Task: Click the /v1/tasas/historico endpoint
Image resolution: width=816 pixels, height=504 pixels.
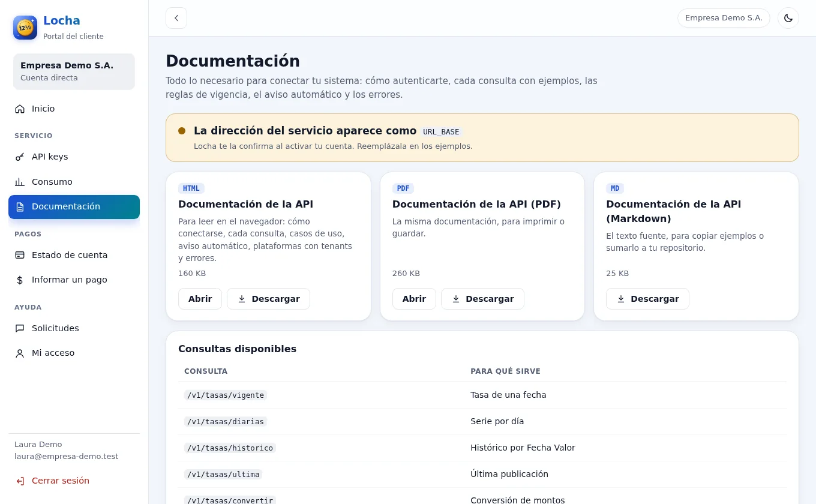Action: coord(230,448)
